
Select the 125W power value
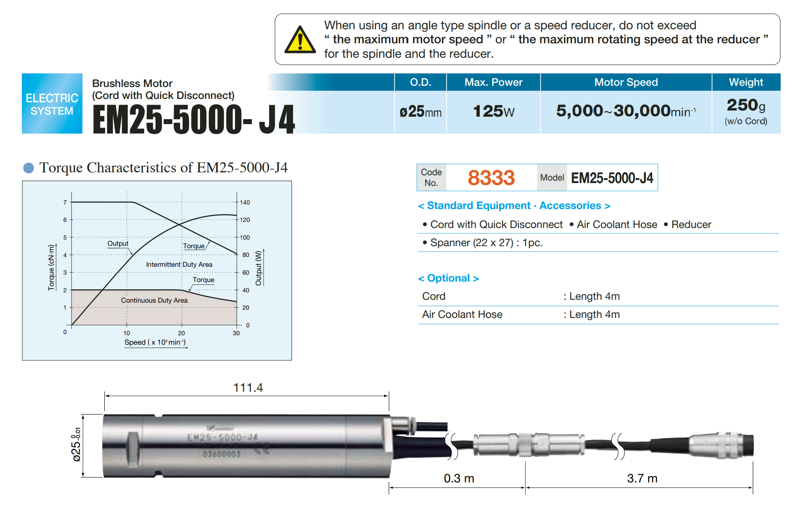(x=494, y=111)
